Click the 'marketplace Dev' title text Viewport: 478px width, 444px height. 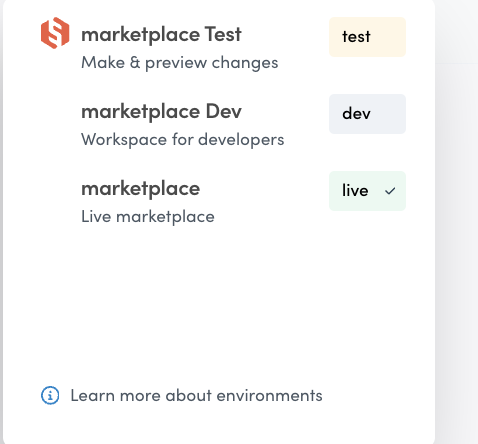(161, 112)
